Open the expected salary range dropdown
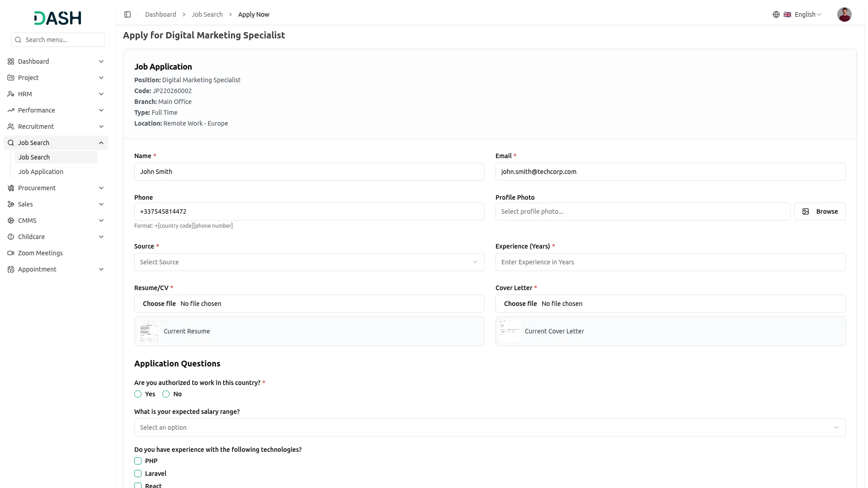The width and height of the screenshot is (868, 488). tap(489, 427)
